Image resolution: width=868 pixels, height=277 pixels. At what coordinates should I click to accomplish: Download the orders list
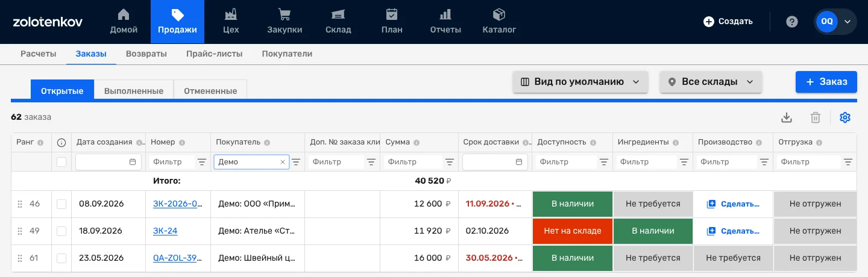click(x=786, y=117)
